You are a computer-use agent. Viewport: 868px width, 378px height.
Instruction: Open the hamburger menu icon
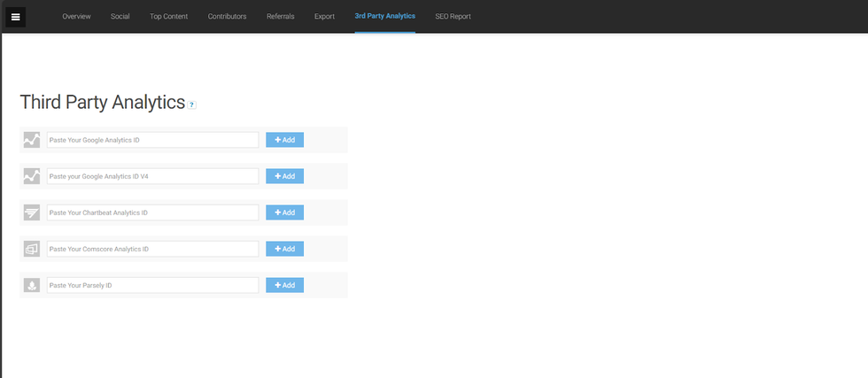coord(15,17)
